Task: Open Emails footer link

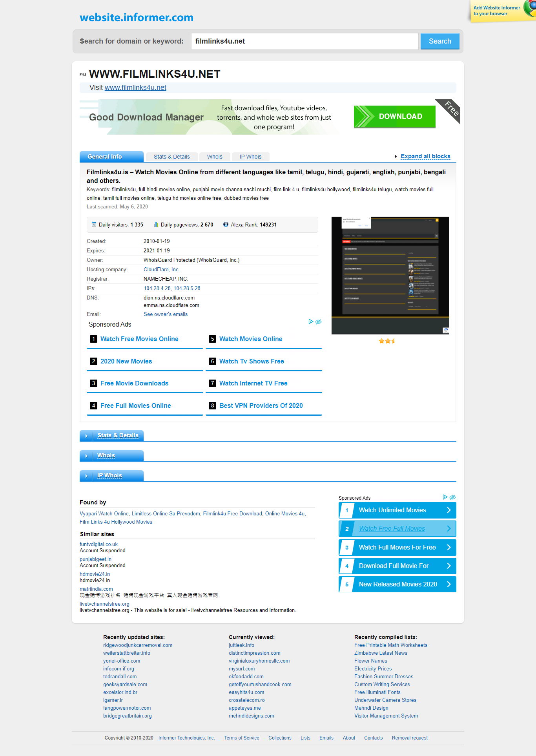Action: [326, 738]
